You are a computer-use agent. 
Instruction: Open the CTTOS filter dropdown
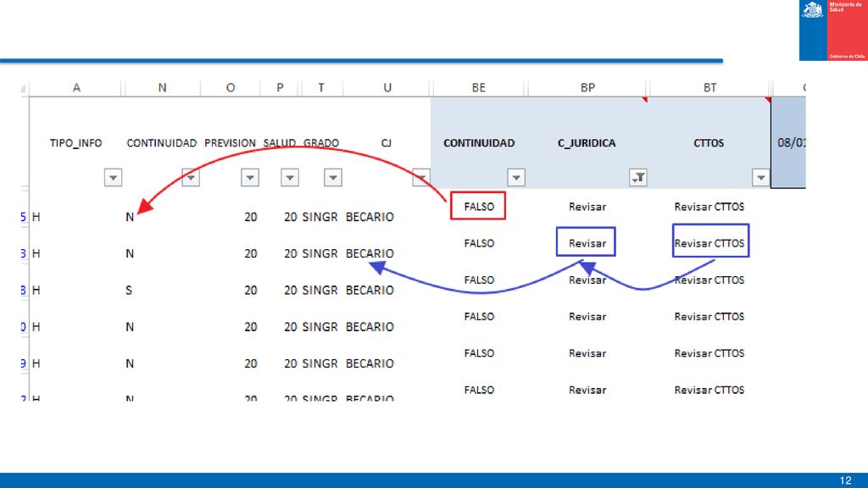click(x=760, y=178)
